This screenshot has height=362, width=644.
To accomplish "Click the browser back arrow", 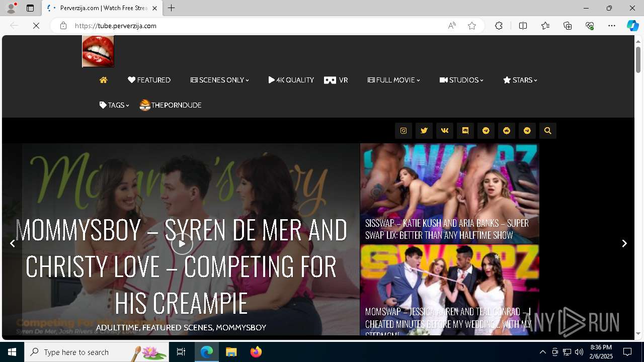I will 14,26.
